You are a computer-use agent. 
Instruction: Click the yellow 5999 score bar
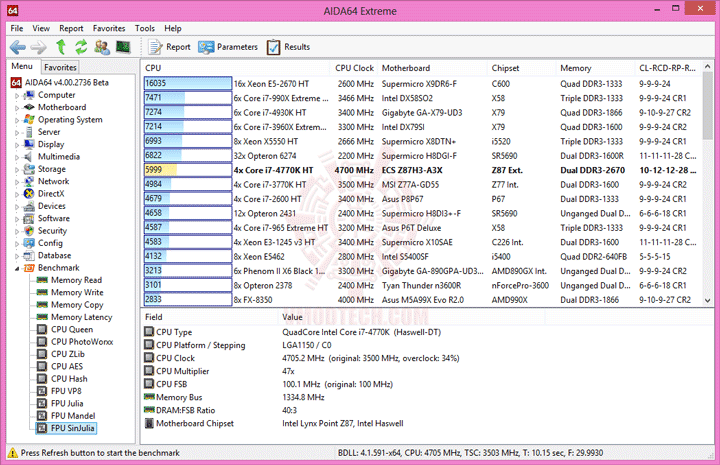click(x=188, y=170)
